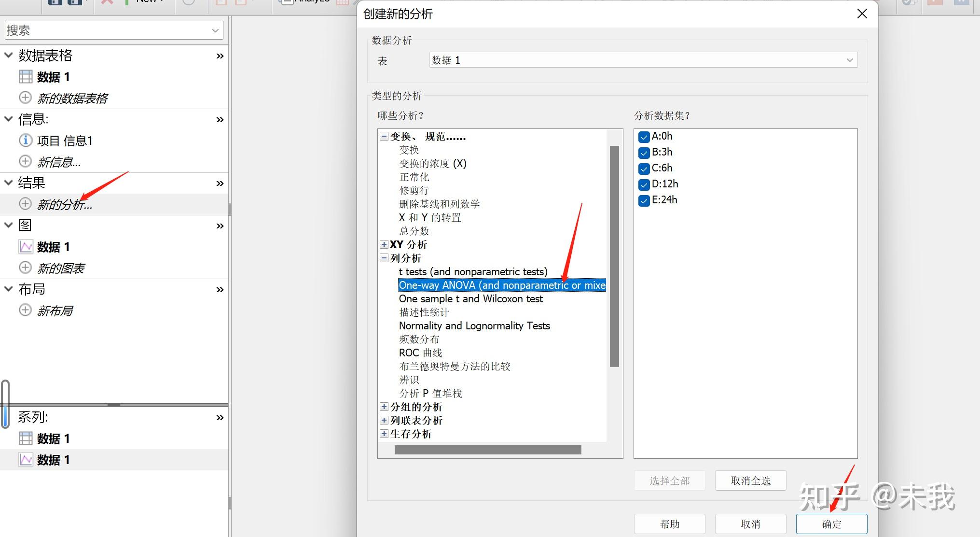
Task: Click the 取消全选 button
Action: pyautogui.click(x=750, y=480)
